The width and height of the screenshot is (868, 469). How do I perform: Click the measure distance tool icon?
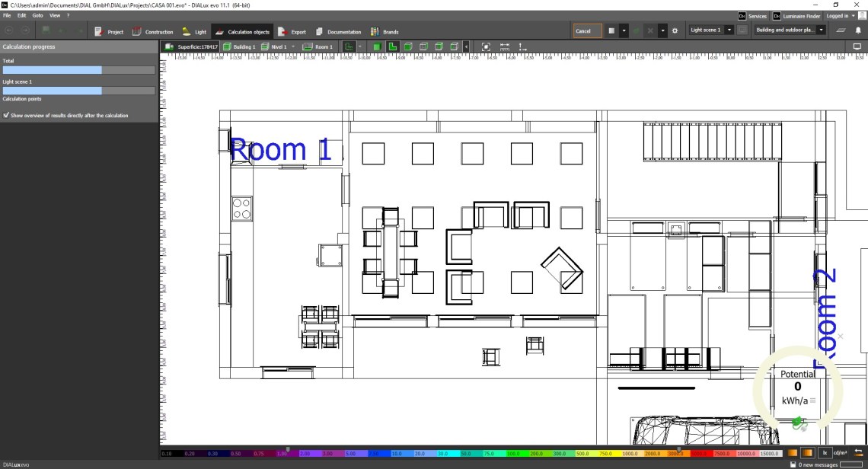pyautogui.click(x=505, y=46)
